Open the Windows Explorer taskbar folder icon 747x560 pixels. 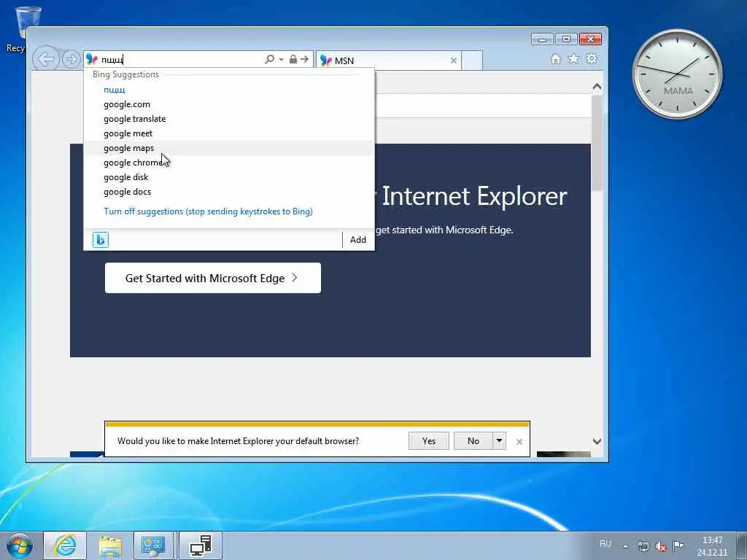point(110,545)
